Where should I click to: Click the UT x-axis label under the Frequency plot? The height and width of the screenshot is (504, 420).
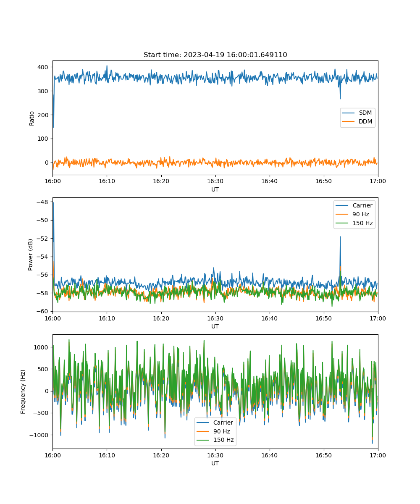215,463
